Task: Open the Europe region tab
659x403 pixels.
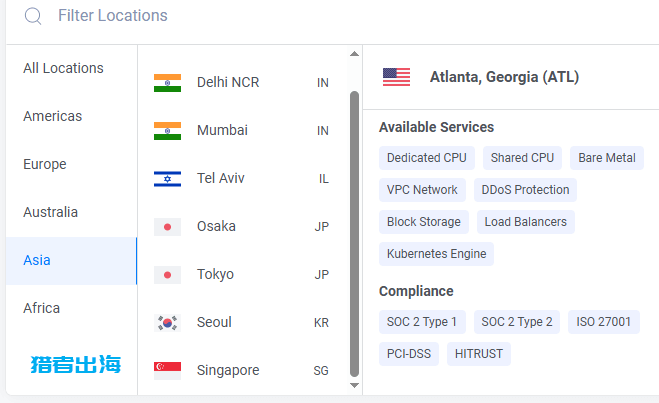Action: click(72, 164)
